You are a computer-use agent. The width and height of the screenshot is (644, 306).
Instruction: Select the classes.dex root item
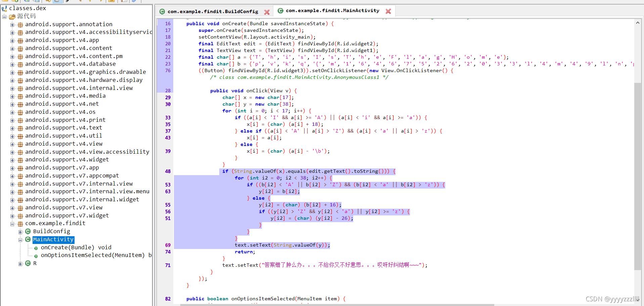point(28,8)
